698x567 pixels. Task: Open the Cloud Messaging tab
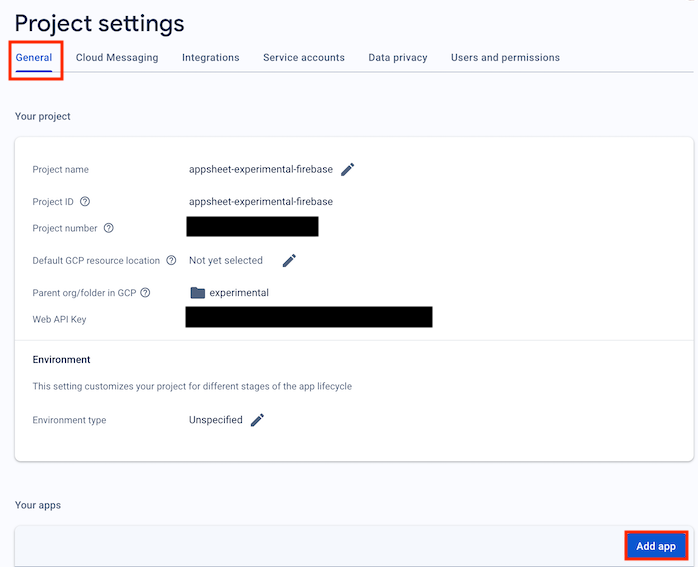(x=117, y=58)
